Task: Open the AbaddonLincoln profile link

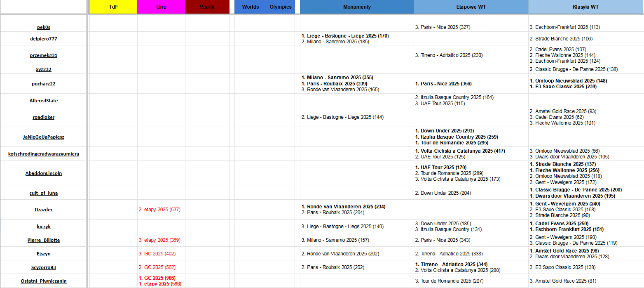Action: coord(43,173)
